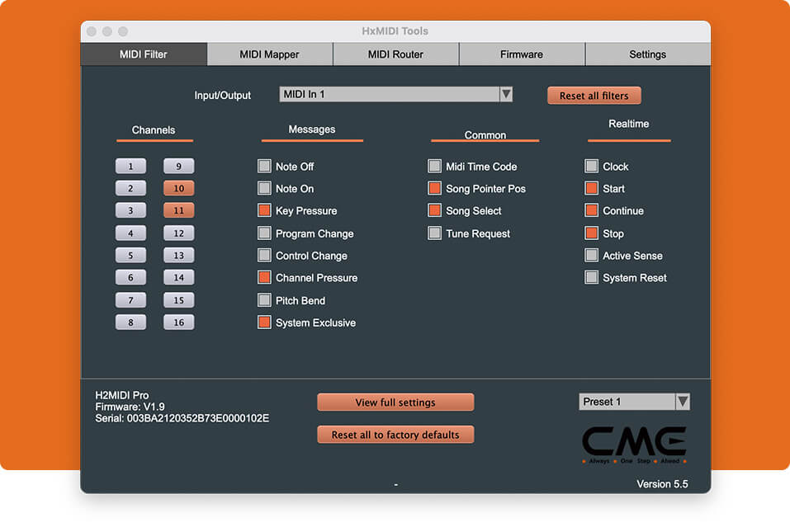Open the MIDI Router tab

click(395, 54)
